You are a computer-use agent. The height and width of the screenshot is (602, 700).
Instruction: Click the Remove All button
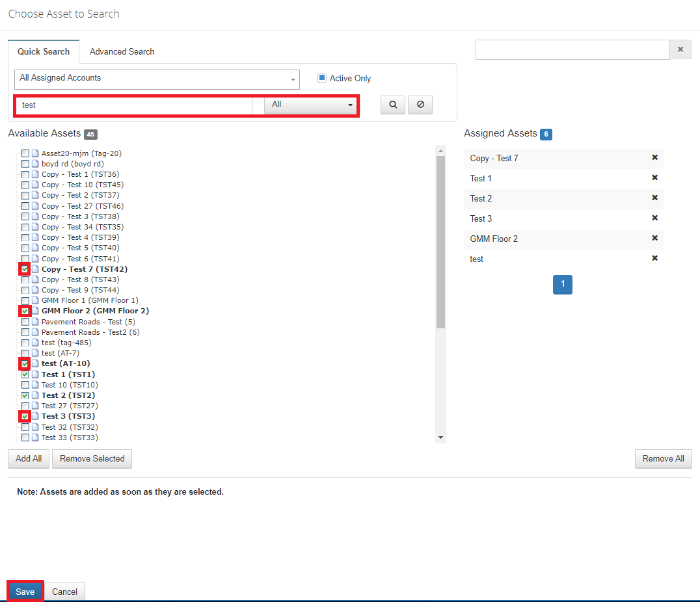[x=663, y=458]
